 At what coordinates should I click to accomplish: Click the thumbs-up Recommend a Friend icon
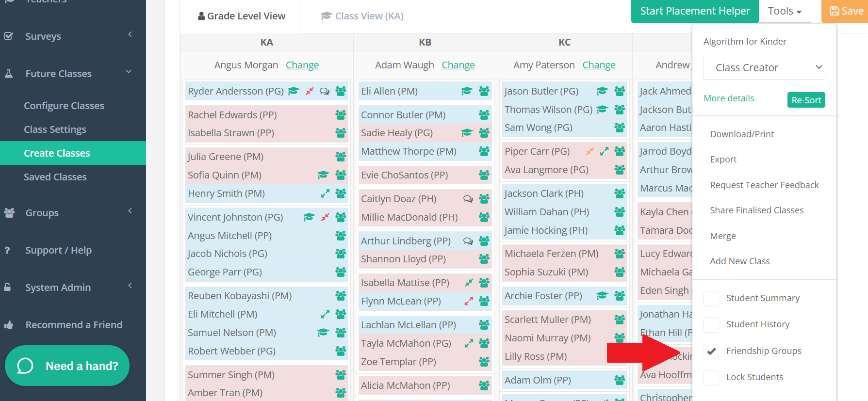pyautogui.click(x=8, y=325)
